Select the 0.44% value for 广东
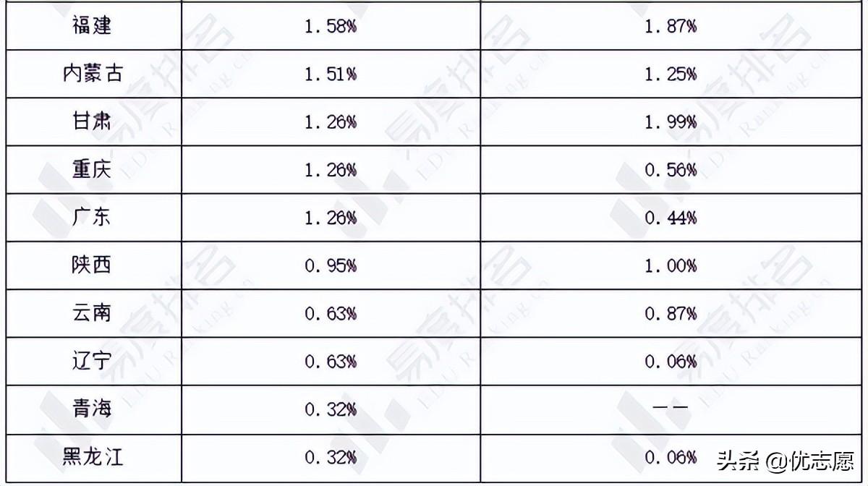 671,218
